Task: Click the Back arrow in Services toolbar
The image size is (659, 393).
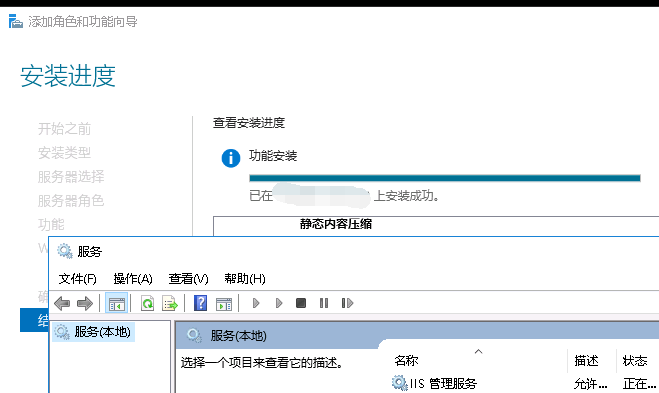Action: 62,303
